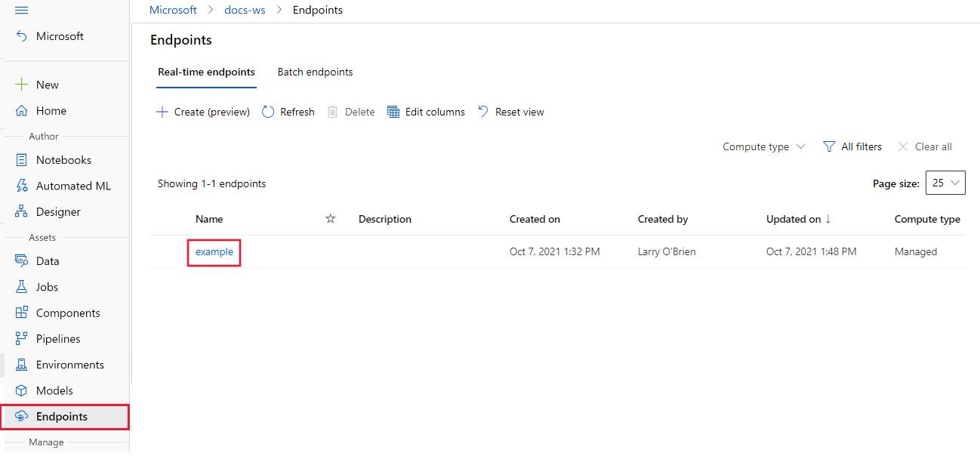Click the Models cube icon
The height and width of the screenshot is (459, 980).
[22, 390]
